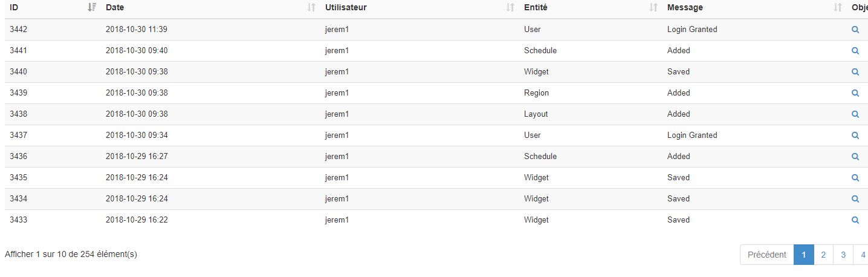Inspect object for Region entry 3439
Image resolution: width=868 pixels, height=277 pixels.
855,93
